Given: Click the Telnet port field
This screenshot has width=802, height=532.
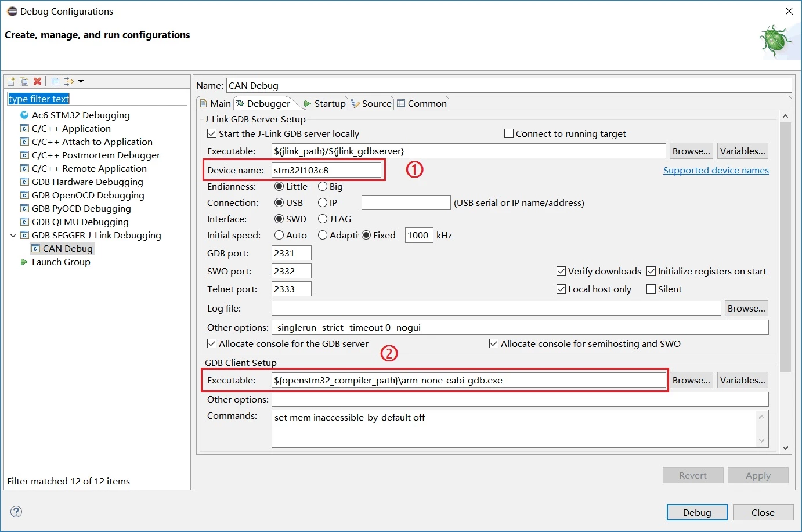Looking at the screenshot, I should point(291,289).
